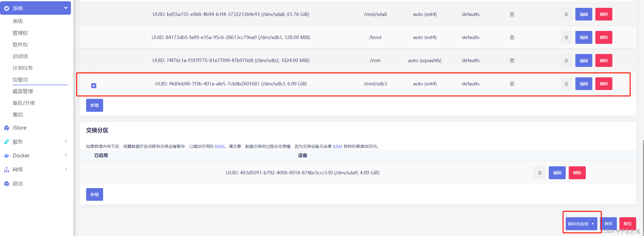The image size is (644, 236).
Task: Open the iStore menu entry
Action: [20, 128]
